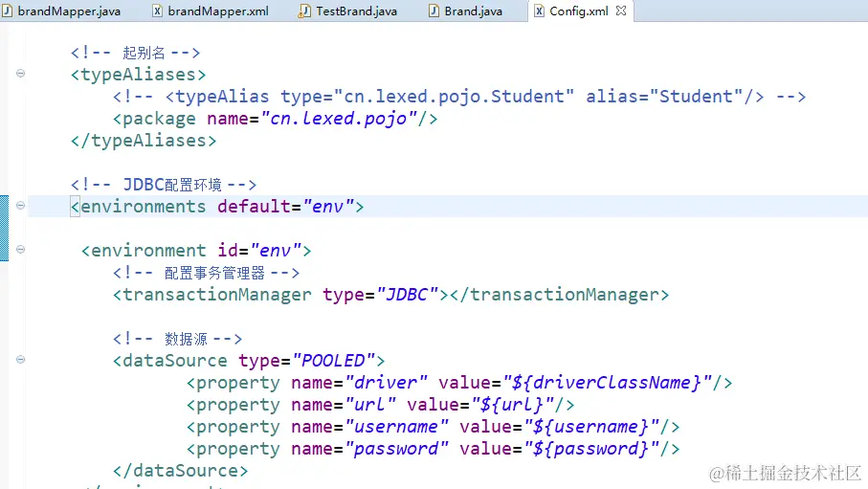Screen dimensions: 868x489
Task: Click the </typeAliases> closing tag
Action: [144, 141]
